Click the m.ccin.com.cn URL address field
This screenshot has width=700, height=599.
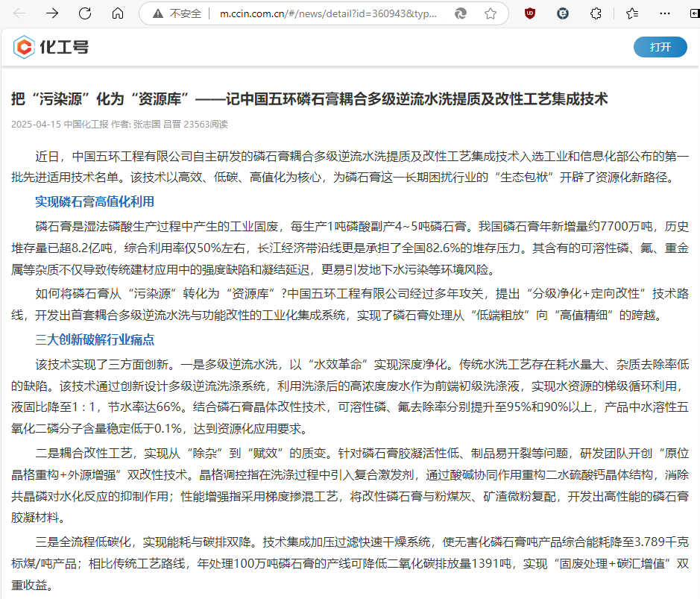pos(328,14)
